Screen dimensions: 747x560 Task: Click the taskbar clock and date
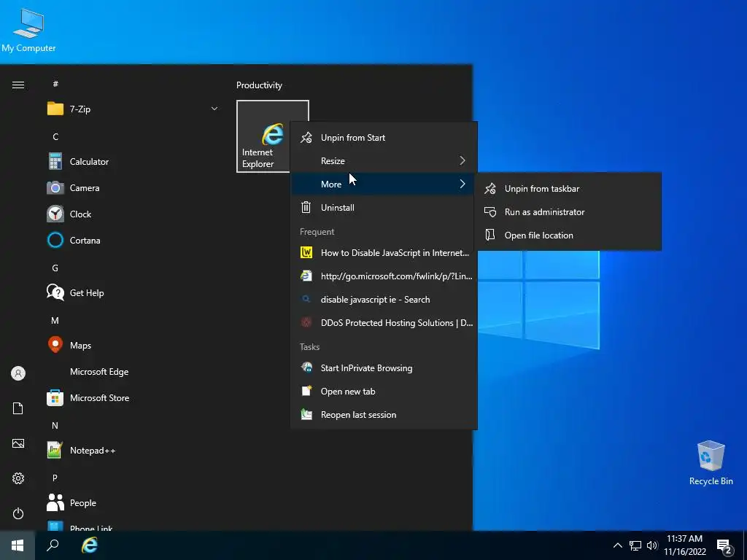pyautogui.click(x=684, y=545)
